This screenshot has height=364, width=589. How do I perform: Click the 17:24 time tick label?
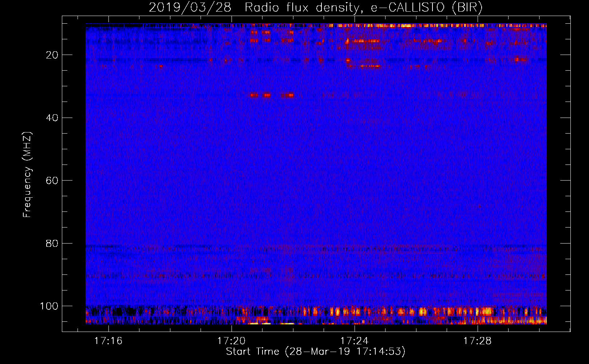354,341
